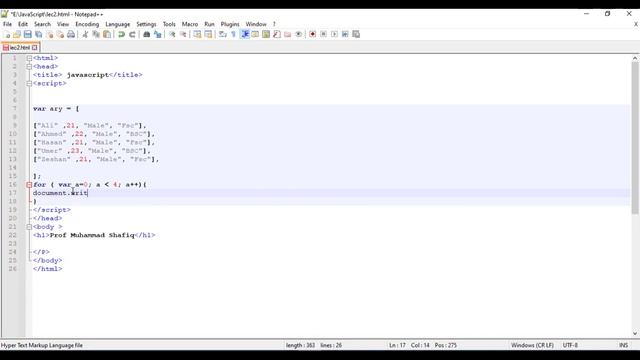Open Replace dialog from the toolbar icon
Viewport: 640px width, 360px height.
(158, 34)
